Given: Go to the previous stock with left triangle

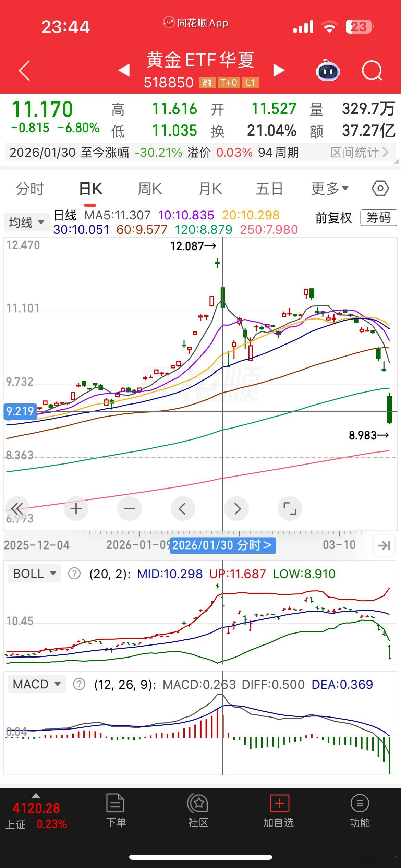Looking at the screenshot, I should (x=124, y=70).
